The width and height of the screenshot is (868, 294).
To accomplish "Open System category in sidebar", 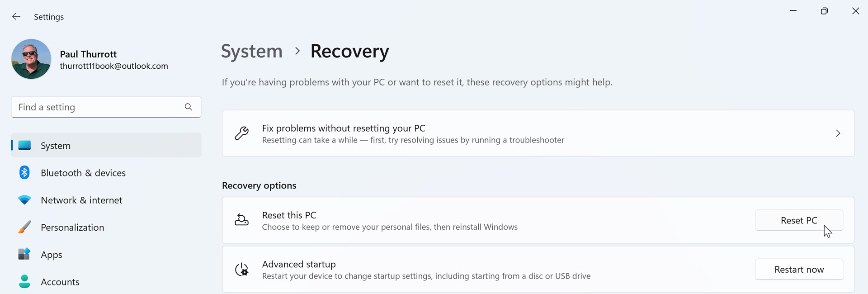I will coord(106,145).
